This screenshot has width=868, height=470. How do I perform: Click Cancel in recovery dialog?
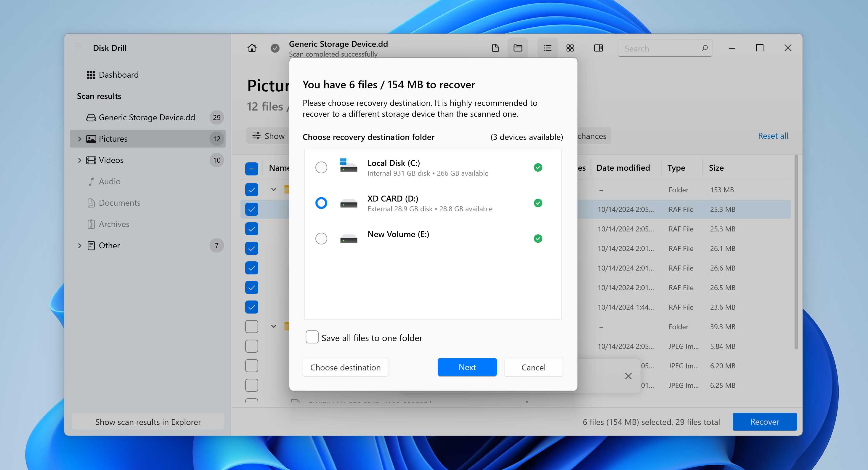(x=533, y=367)
